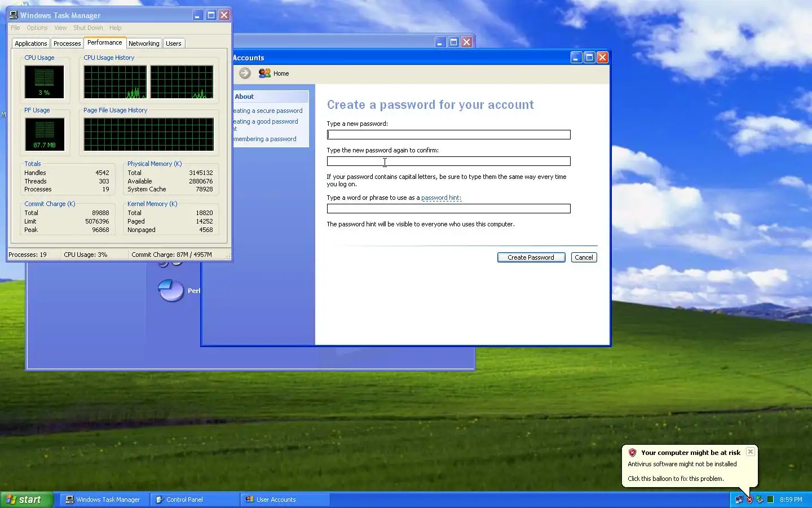812x508 pixels.
Task: Click the Home label in User Accounts toolbar
Action: [281, 73]
